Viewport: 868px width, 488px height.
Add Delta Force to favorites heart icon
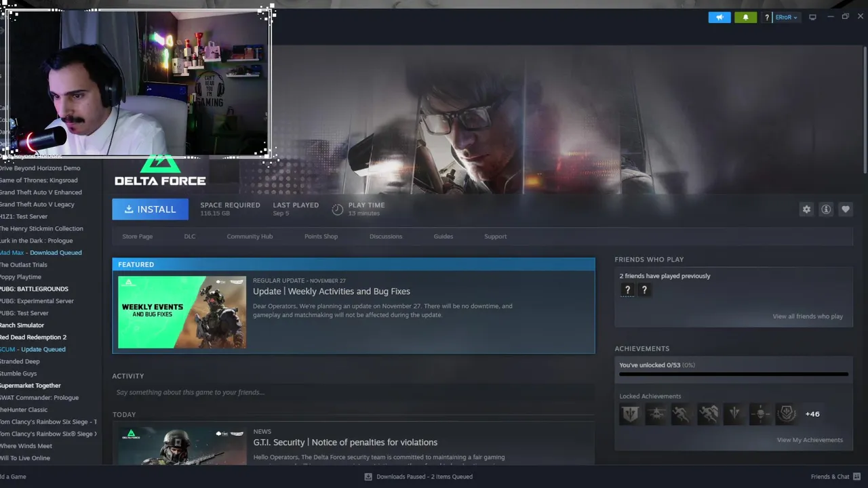(845, 209)
